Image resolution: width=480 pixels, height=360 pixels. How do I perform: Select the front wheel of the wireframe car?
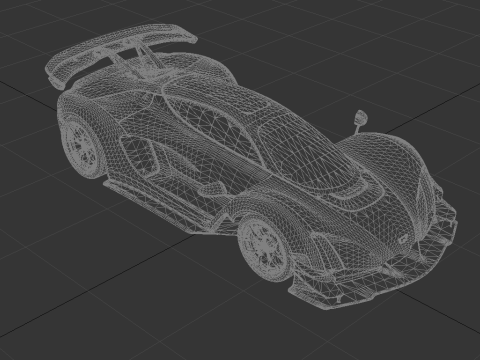click(264, 247)
